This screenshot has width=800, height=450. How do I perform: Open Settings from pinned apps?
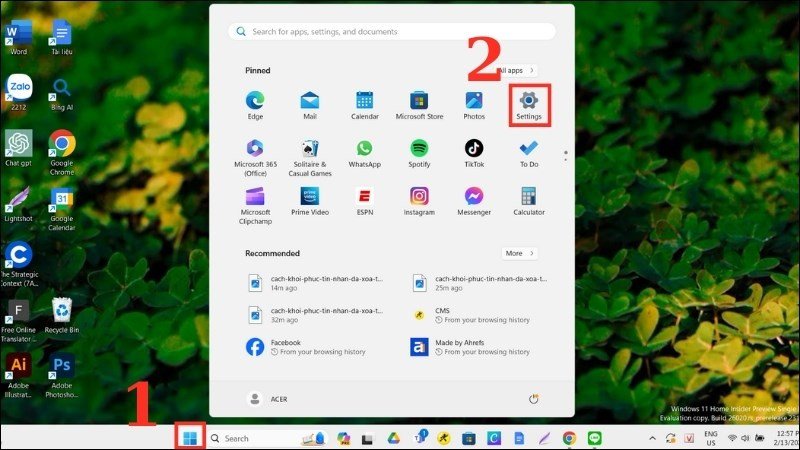(x=529, y=102)
